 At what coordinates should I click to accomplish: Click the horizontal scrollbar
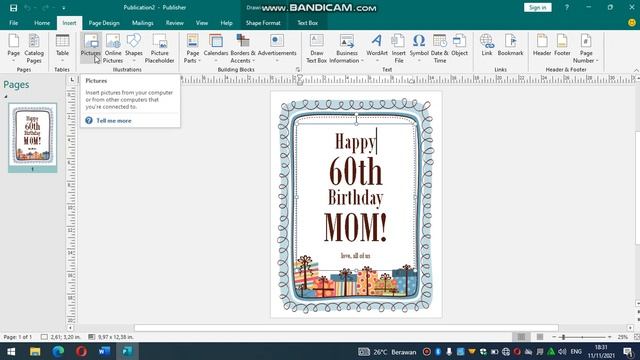346,328
